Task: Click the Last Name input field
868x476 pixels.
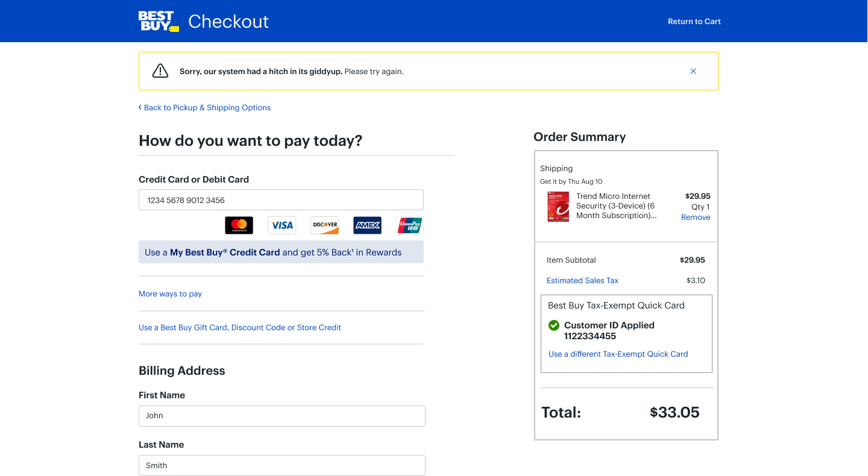Action: 281,465
